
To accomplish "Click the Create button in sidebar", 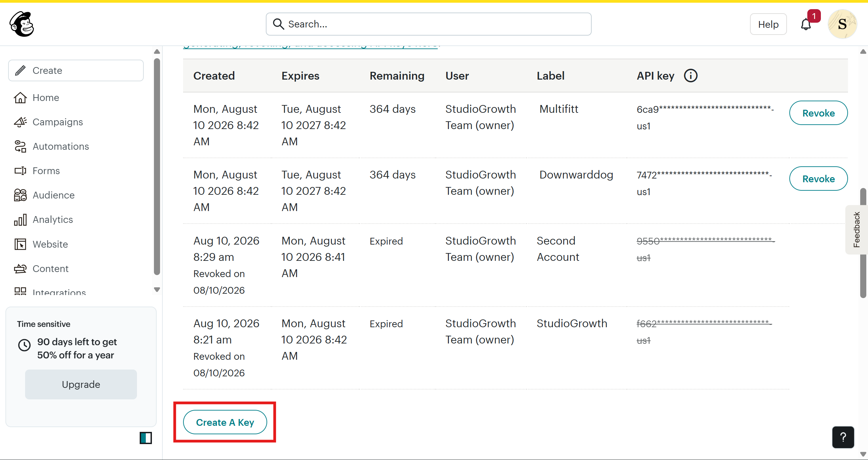I will [76, 70].
